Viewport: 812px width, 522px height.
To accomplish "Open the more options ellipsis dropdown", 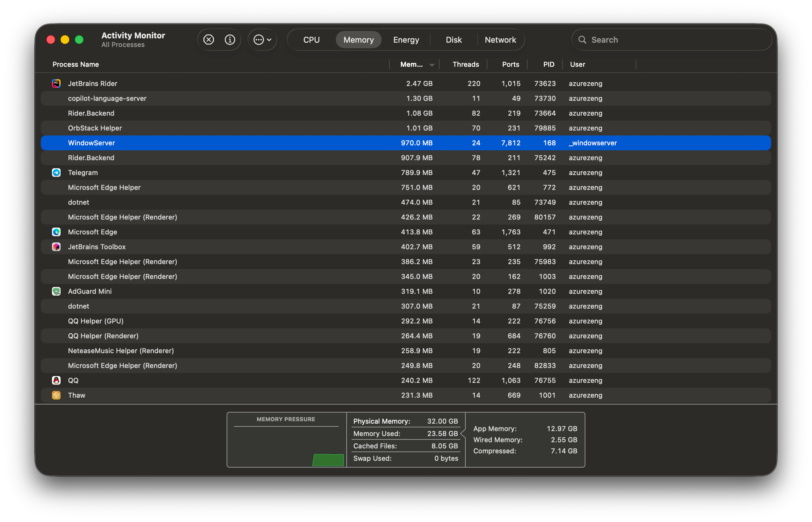I will [262, 40].
